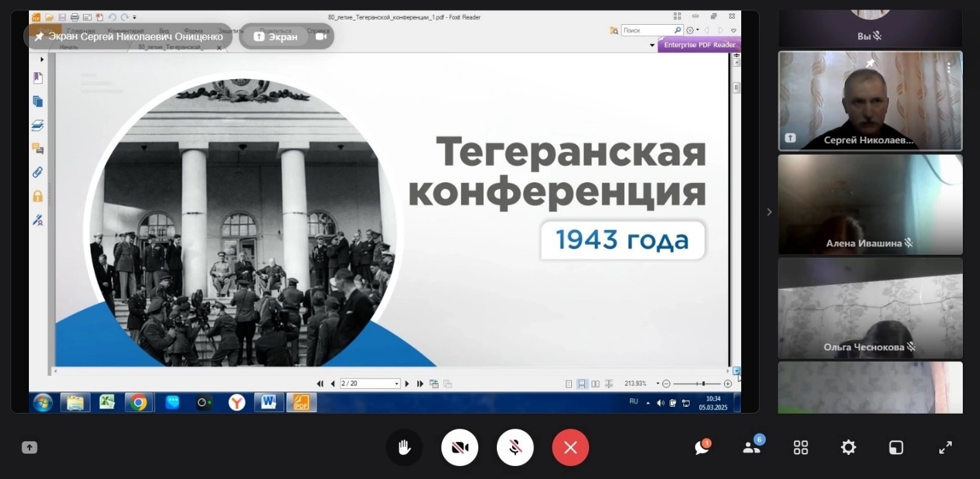
Task: Open options menu on Сергей Николаевич tile
Action: 949,67
